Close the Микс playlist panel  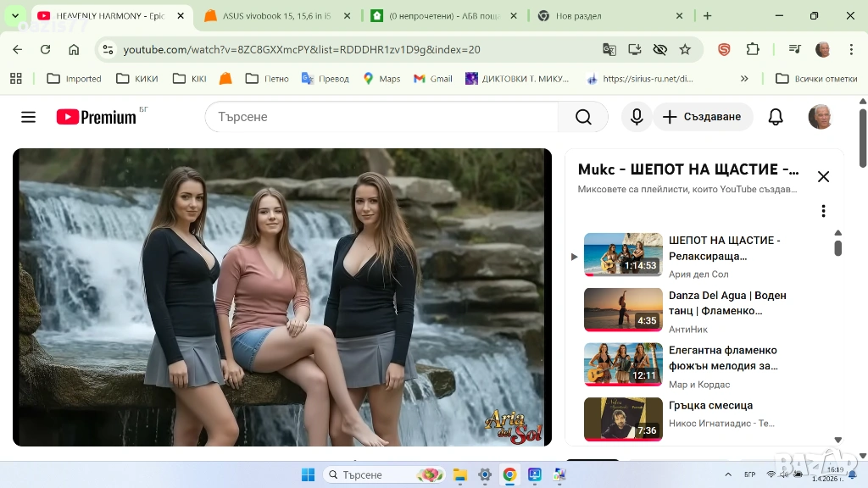click(x=822, y=176)
